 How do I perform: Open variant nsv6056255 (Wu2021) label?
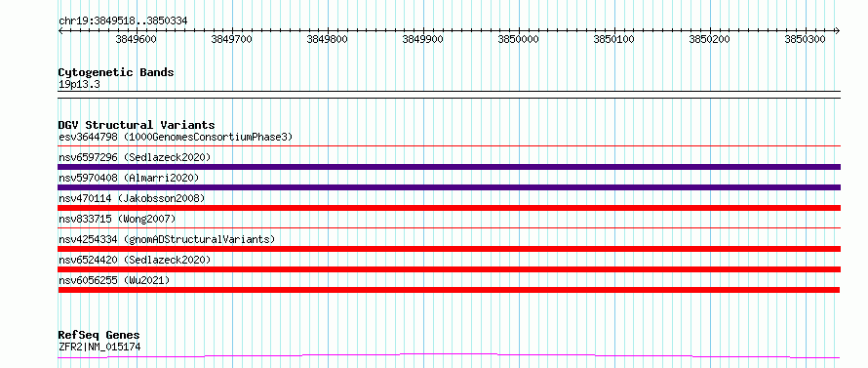(114, 280)
